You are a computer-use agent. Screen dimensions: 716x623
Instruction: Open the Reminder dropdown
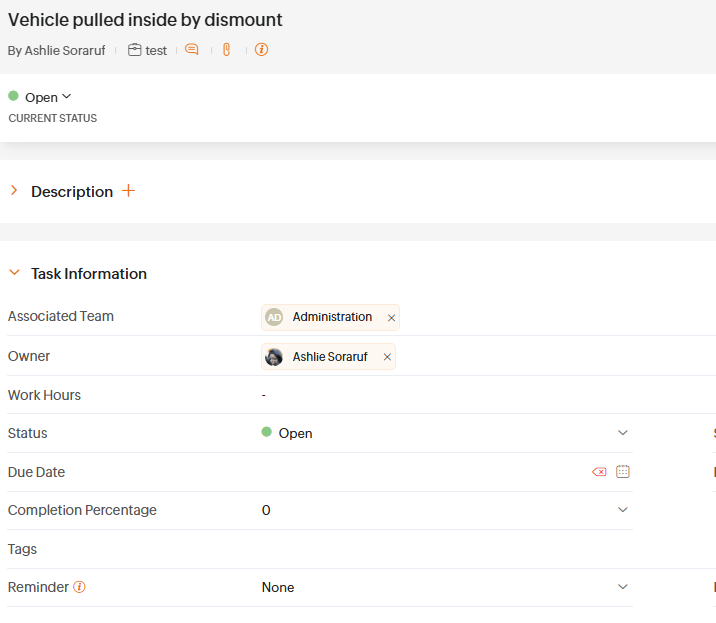(x=623, y=587)
